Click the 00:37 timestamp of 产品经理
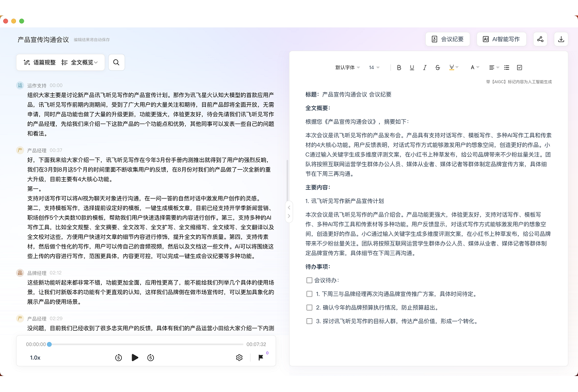 click(x=56, y=150)
